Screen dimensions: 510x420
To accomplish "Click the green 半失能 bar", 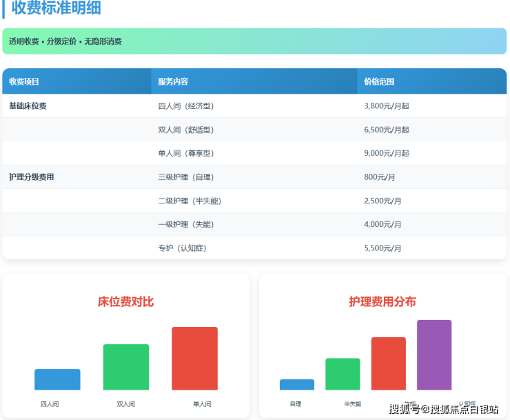I will pyautogui.click(x=343, y=374).
